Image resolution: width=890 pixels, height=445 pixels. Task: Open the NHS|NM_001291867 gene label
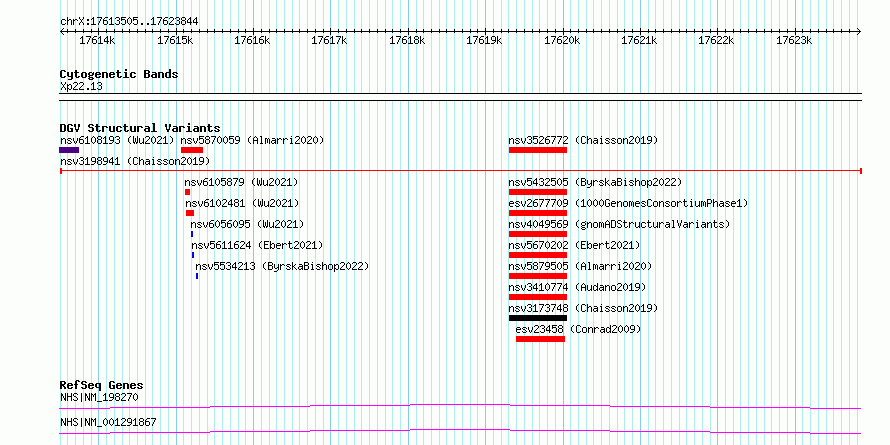[108, 422]
